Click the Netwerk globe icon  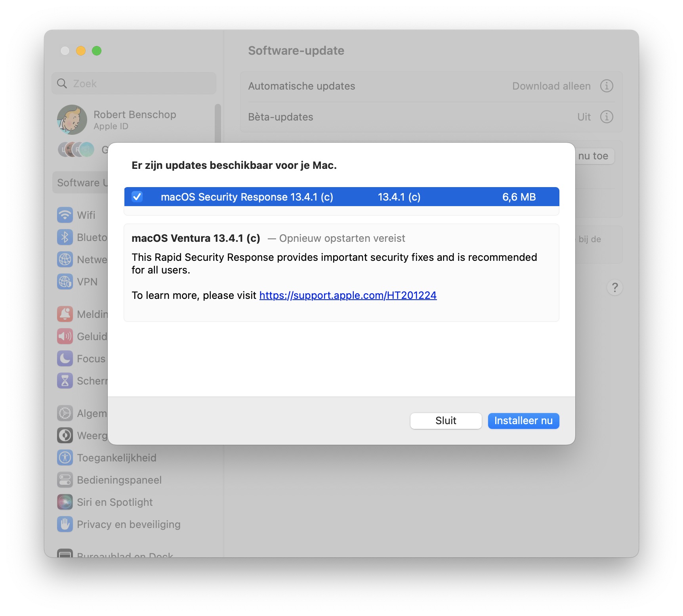click(x=65, y=260)
